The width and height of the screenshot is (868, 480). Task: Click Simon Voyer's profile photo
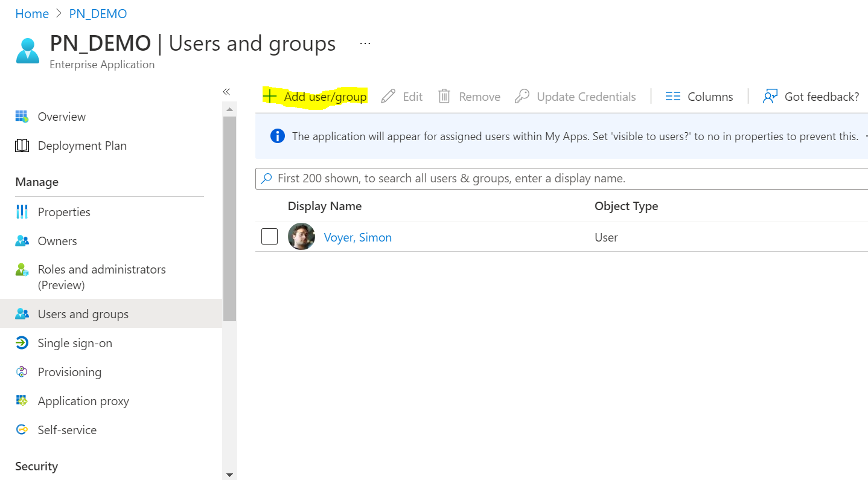[301, 237]
